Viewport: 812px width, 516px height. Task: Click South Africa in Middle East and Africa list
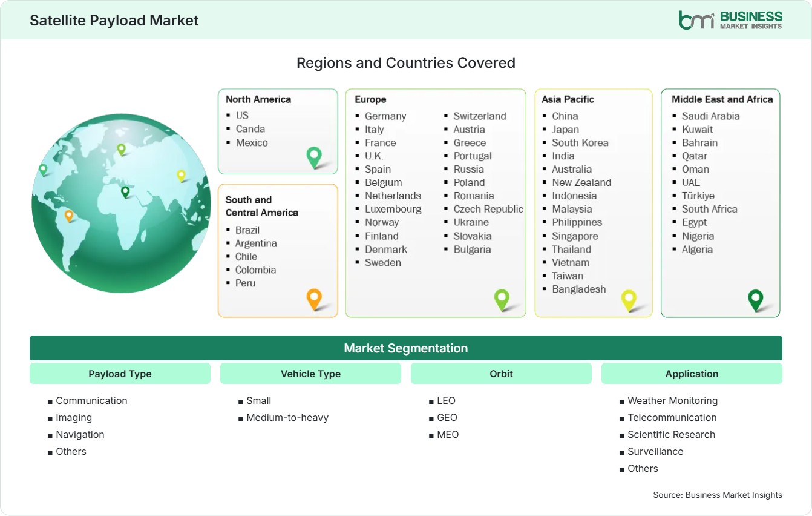pos(710,209)
